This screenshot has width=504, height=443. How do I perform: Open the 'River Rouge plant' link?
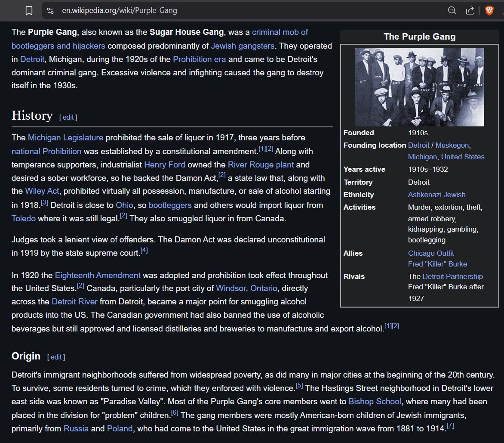click(261, 165)
